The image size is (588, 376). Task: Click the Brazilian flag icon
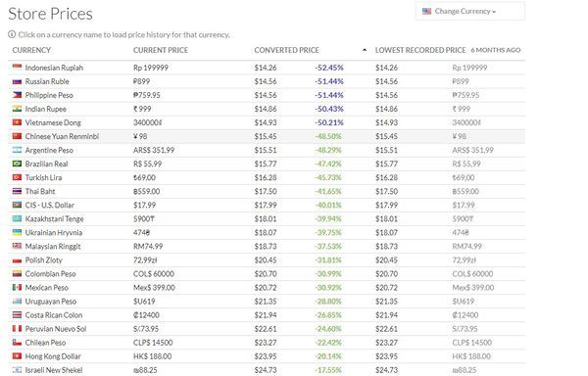click(17, 164)
